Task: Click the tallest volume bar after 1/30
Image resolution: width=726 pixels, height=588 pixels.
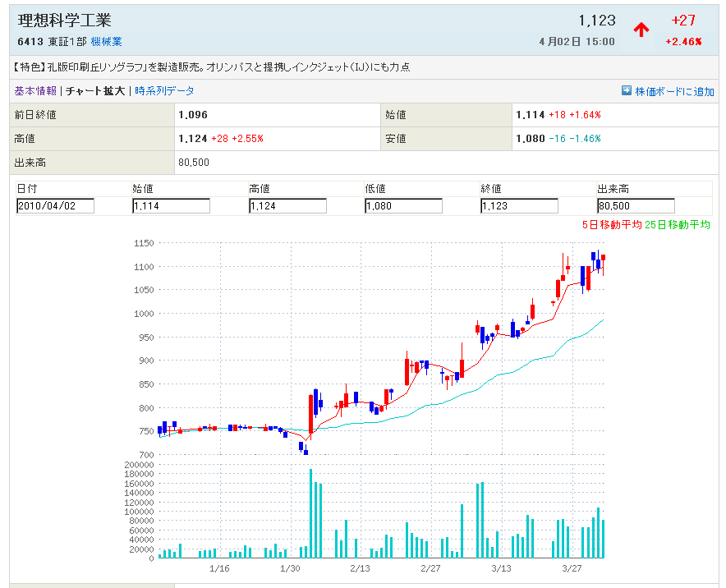Action: [310, 513]
